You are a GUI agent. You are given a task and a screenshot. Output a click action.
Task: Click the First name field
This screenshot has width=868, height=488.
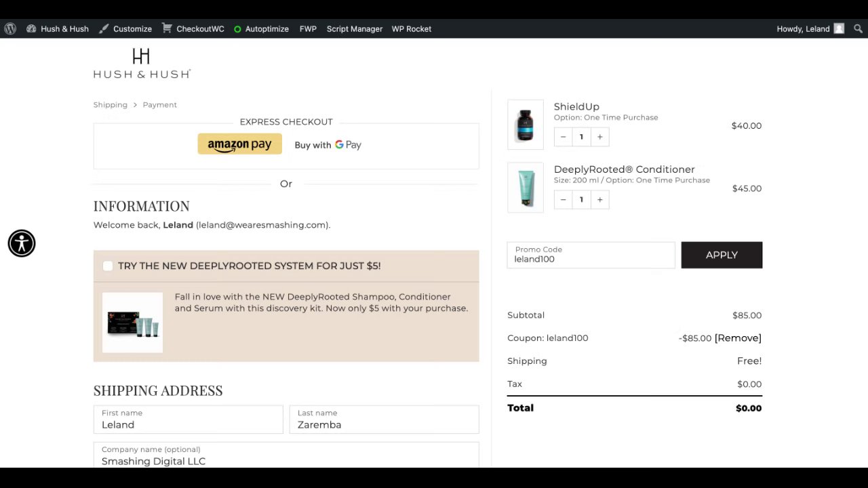[188, 420]
